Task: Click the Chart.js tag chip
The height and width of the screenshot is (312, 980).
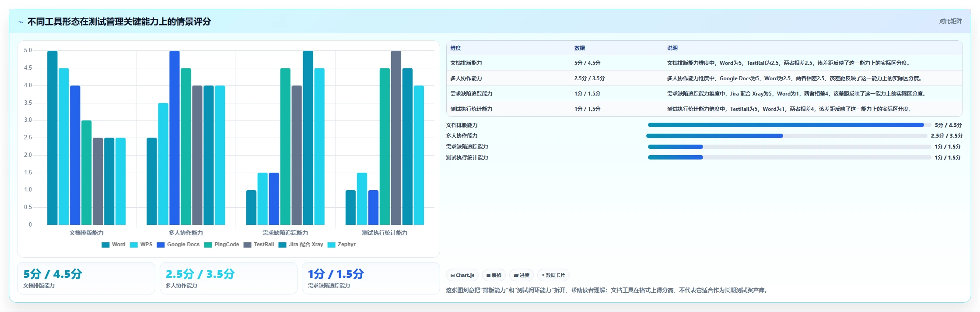Action: 462,275
